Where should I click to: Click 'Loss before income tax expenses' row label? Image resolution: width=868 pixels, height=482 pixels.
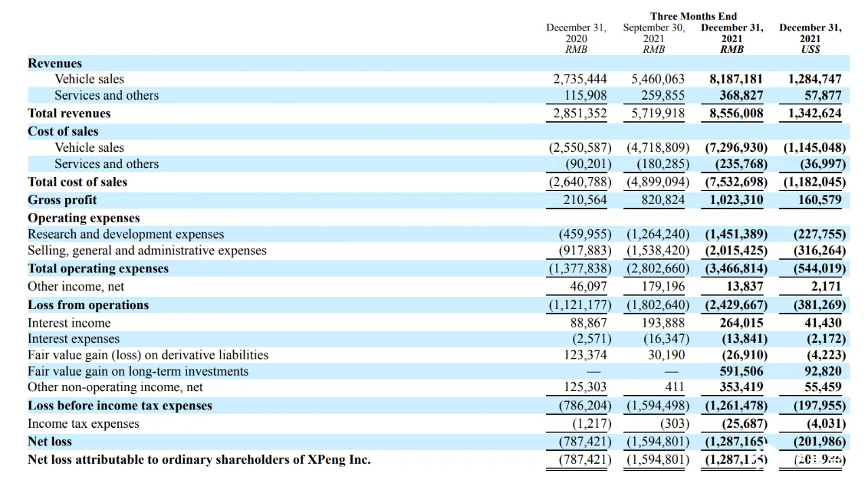point(120,406)
